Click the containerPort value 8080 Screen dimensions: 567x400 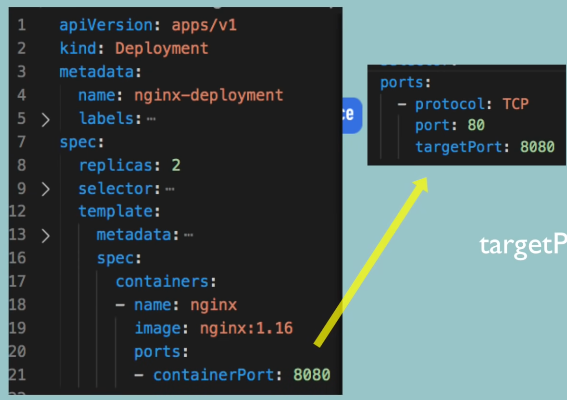point(312,375)
